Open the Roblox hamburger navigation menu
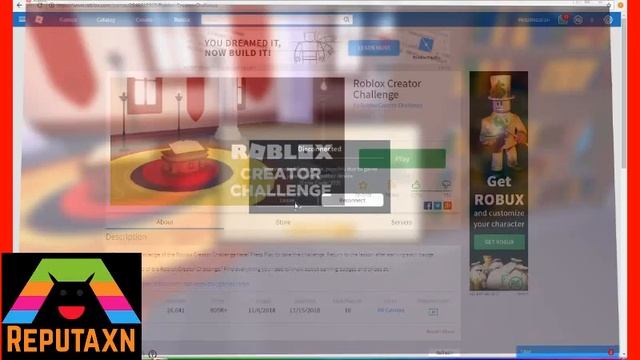The width and height of the screenshot is (640, 360). tap(22, 19)
